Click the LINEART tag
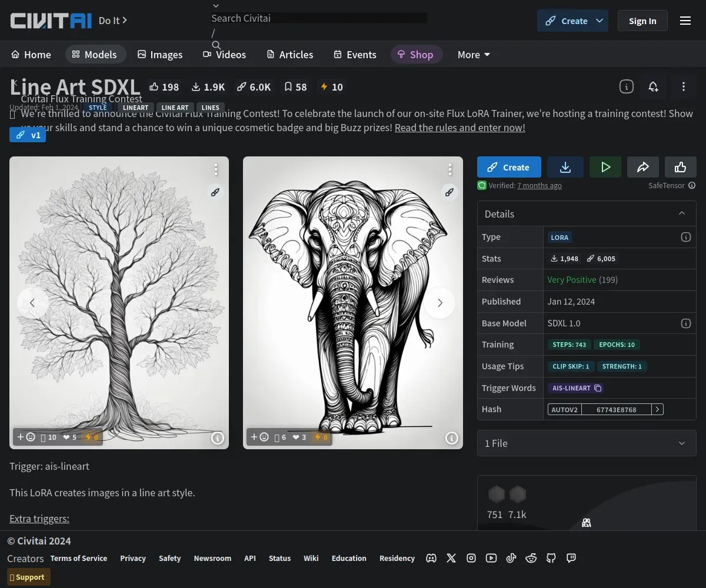 click(x=135, y=108)
